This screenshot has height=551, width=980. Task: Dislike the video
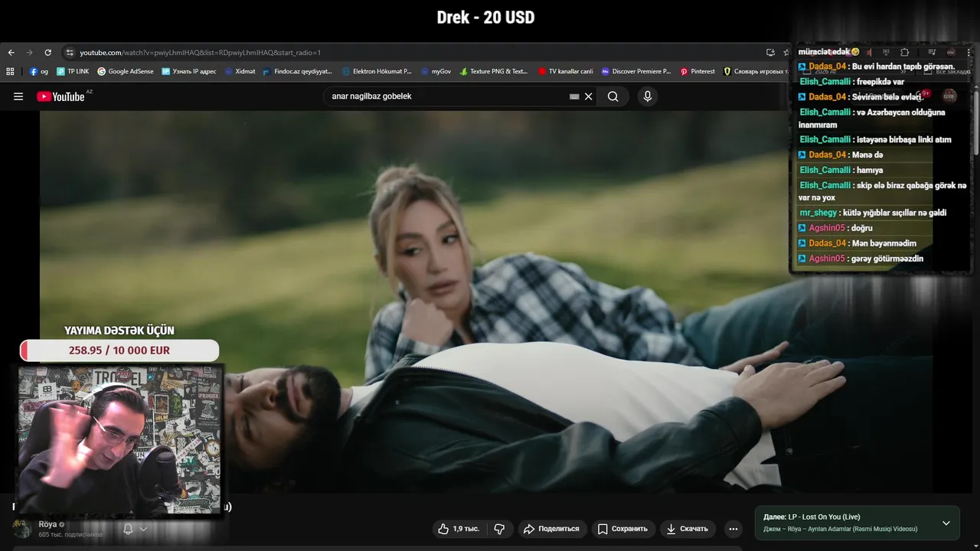[x=499, y=529]
